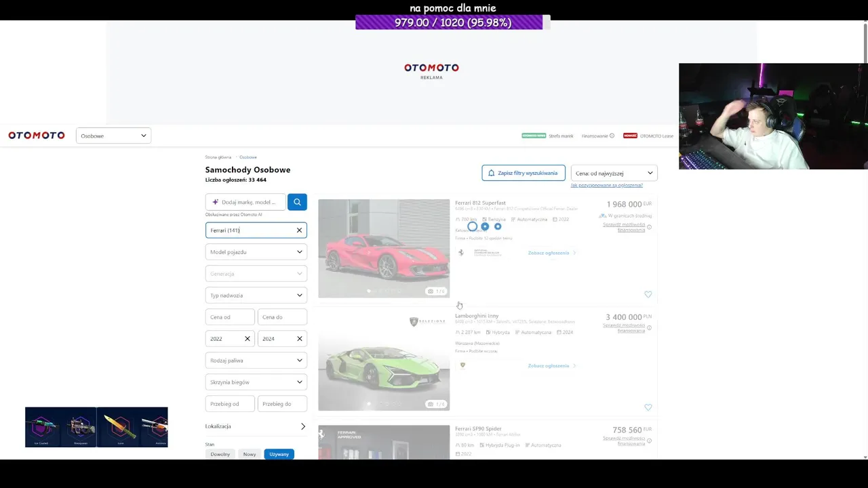The image size is (868, 488).
Task: Click financing check link under 758 560 EUR
Action: pos(624,441)
